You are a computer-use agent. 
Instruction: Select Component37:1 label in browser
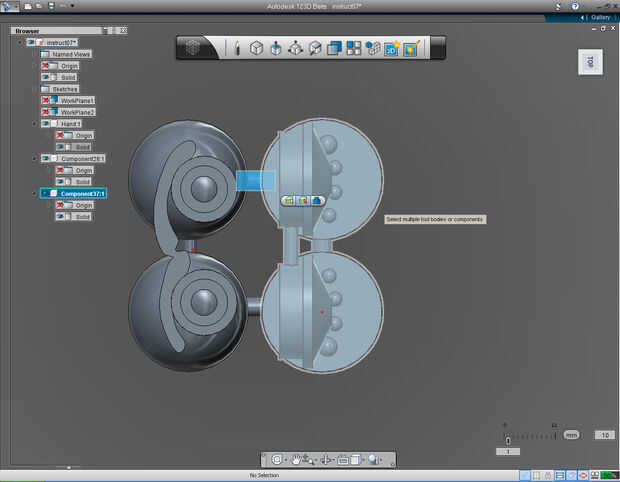tap(82, 193)
